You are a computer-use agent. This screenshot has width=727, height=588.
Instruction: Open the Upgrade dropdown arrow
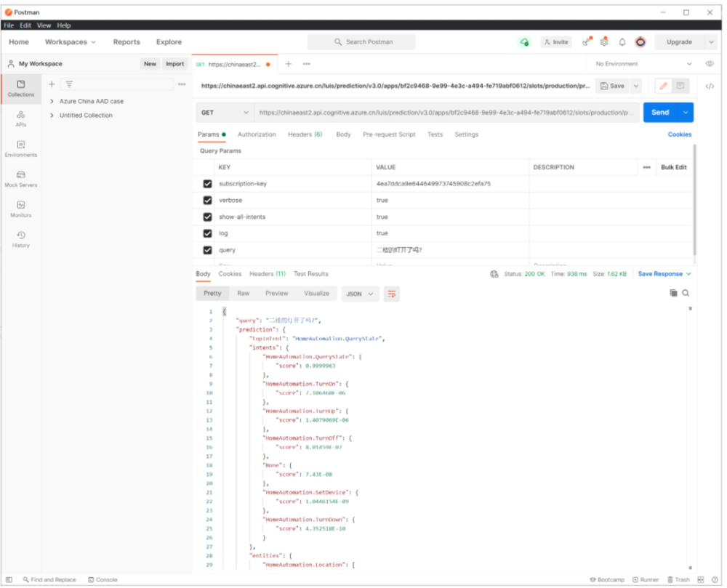pyautogui.click(x=711, y=41)
